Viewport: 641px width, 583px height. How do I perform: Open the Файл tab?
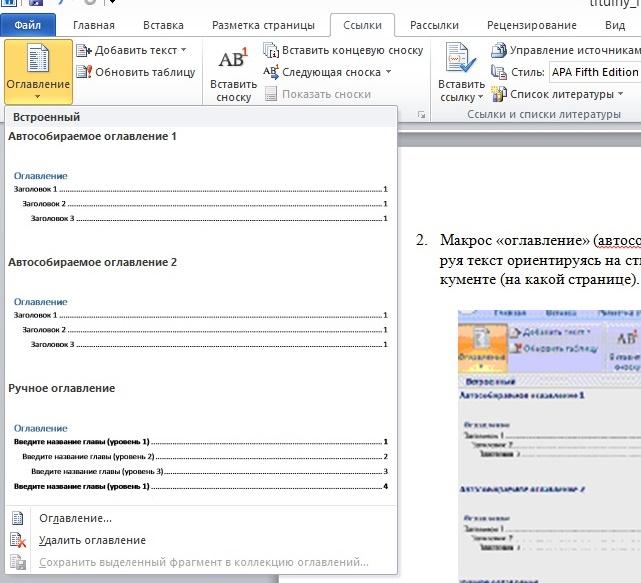(x=28, y=25)
